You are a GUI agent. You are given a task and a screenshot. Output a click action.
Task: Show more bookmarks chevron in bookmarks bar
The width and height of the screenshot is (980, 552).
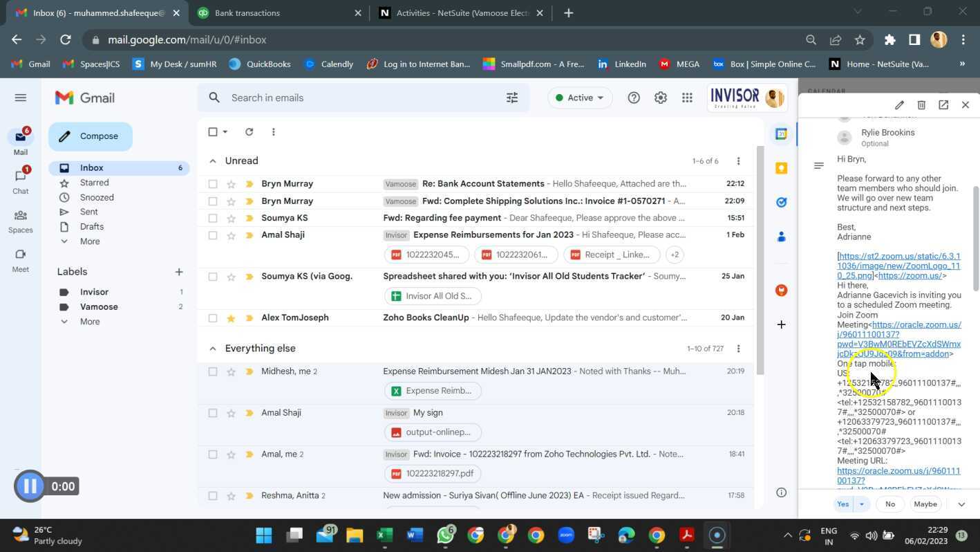[x=962, y=64]
